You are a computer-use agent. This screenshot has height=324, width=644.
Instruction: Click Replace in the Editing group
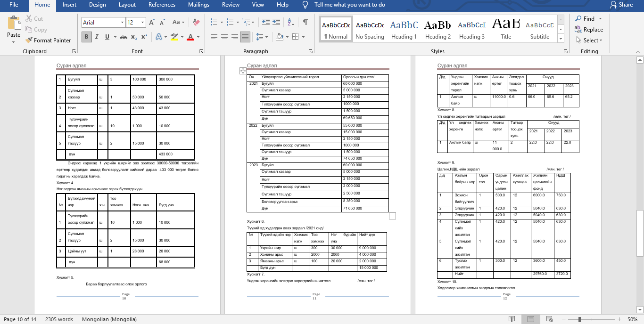click(x=589, y=30)
